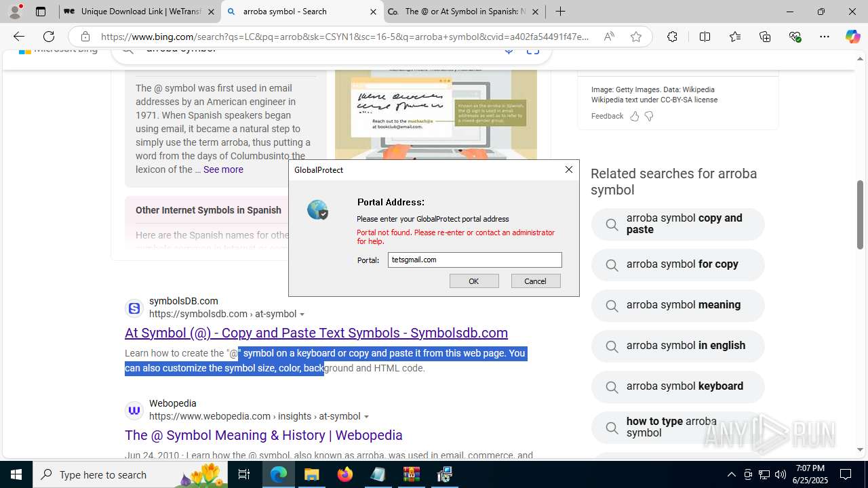Add page to favorites star icon

point(636,37)
